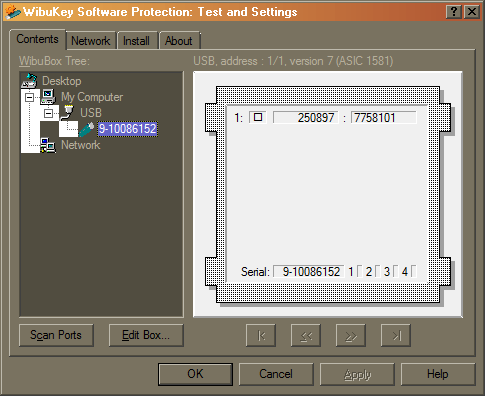Go to next page with double-right arrows
Screen dimensions: 485x396
pyautogui.click(x=351, y=335)
